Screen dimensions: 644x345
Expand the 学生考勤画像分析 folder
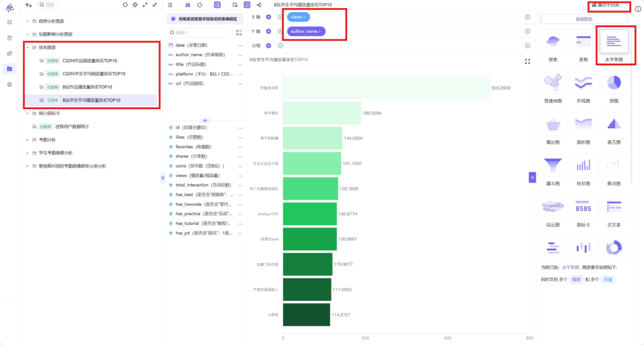28,153
